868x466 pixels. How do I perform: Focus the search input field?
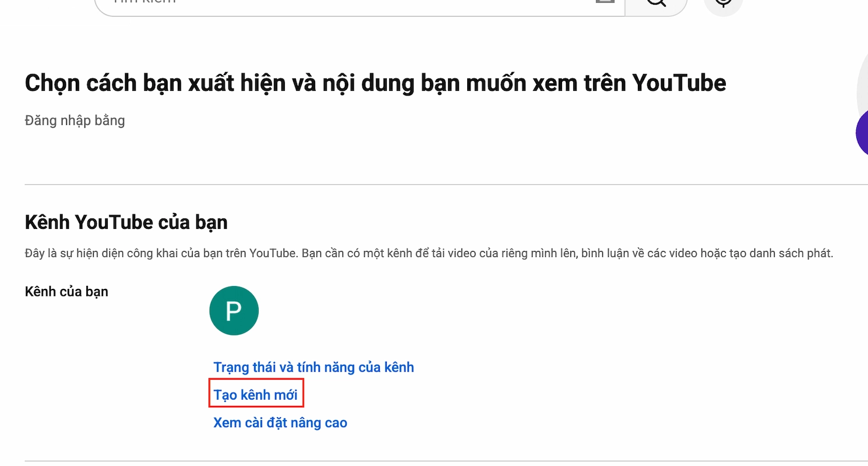tap(359, 6)
